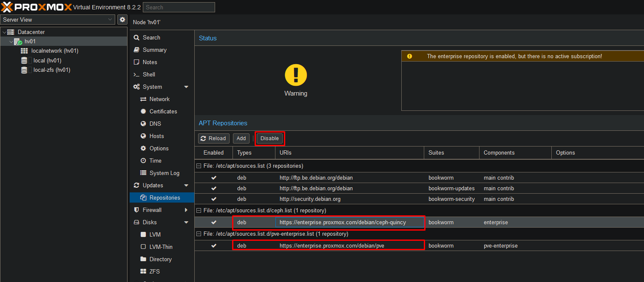644x282 pixels.
Task: Collapse the /etc/apt/sources.list file group
Action: tap(199, 166)
